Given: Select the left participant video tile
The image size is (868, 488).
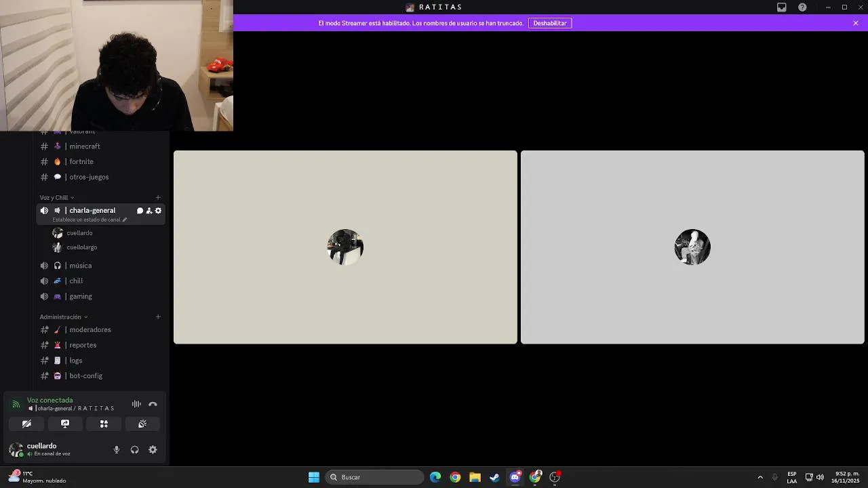Looking at the screenshot, I should [345, 247].
